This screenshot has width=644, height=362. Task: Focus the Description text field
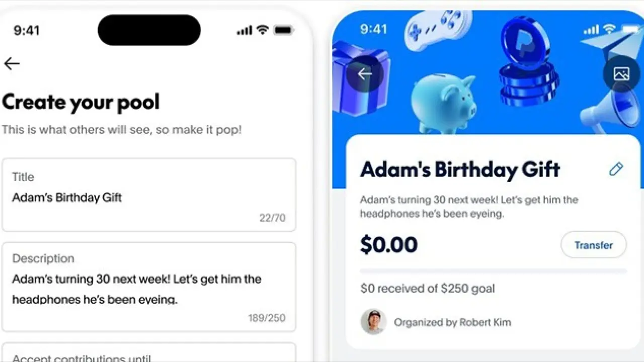pos(149,287)
